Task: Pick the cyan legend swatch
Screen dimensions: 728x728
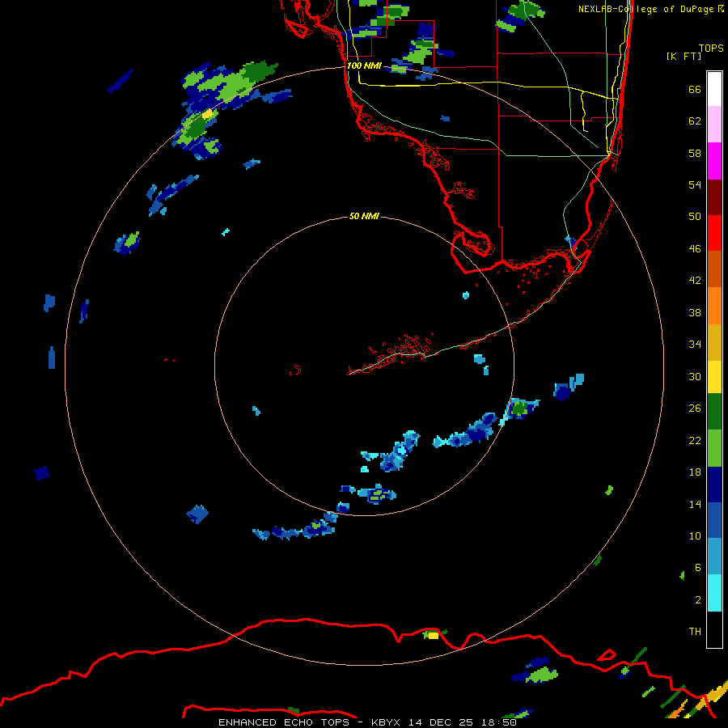Action: tap(714, 593)
